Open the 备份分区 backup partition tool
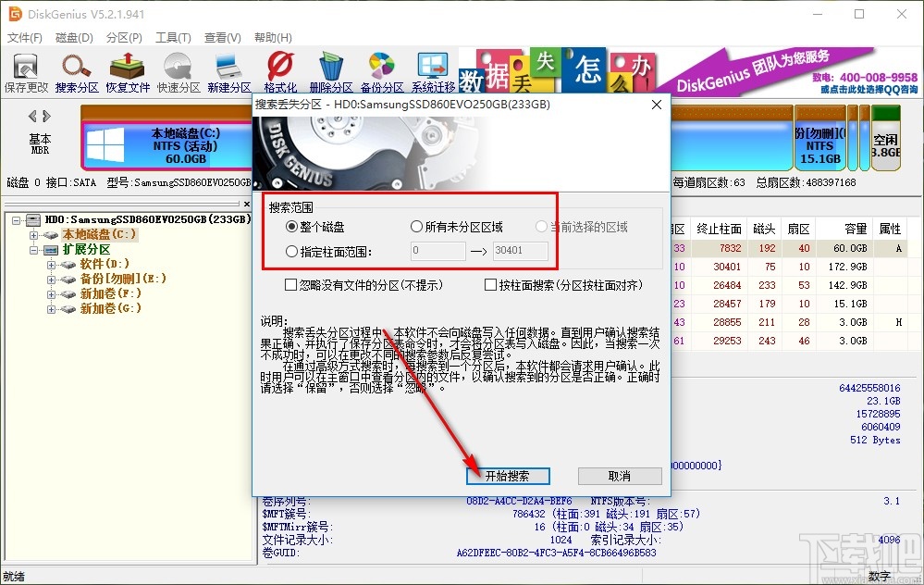924x585 pixels. coord(381,72)
